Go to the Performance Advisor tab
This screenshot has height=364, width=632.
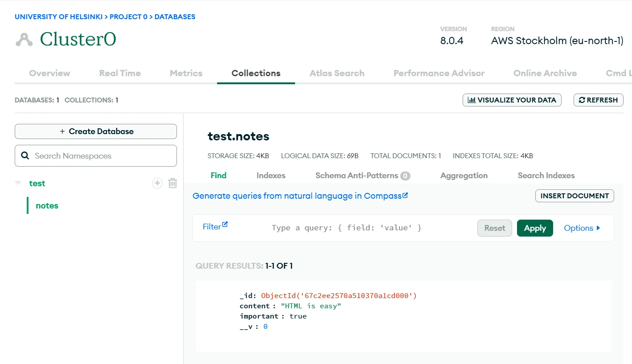[439, 73]
